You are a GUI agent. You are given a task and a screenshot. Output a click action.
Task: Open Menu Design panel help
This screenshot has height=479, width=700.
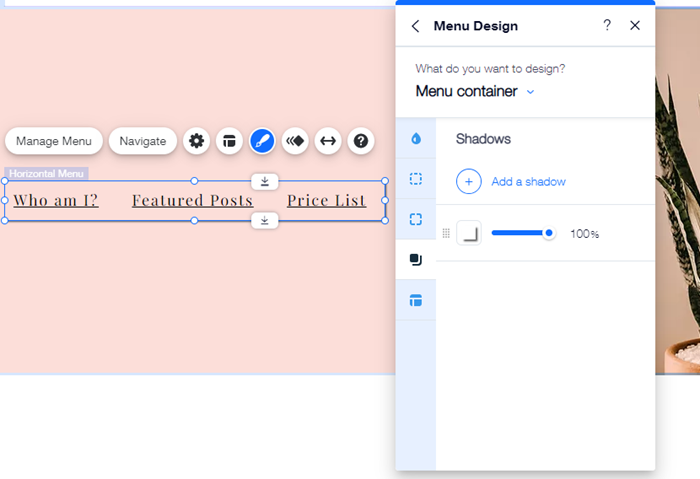(x=607, y=25)
